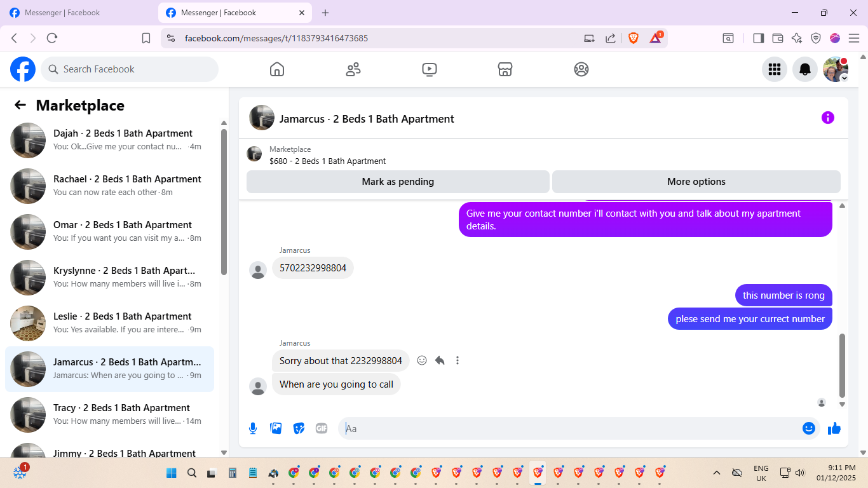Go to the Friends icon in Facebook header

pos(353,69)
